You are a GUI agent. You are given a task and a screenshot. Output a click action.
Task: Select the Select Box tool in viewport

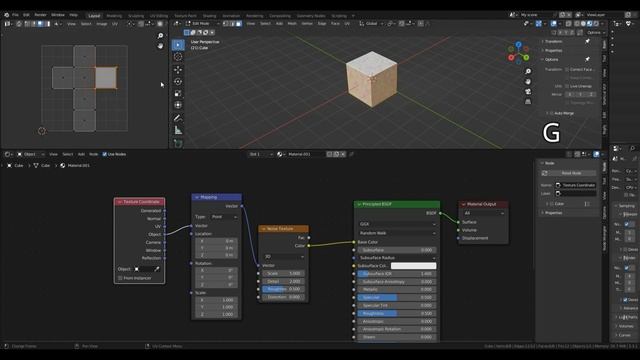click(178, 45)
